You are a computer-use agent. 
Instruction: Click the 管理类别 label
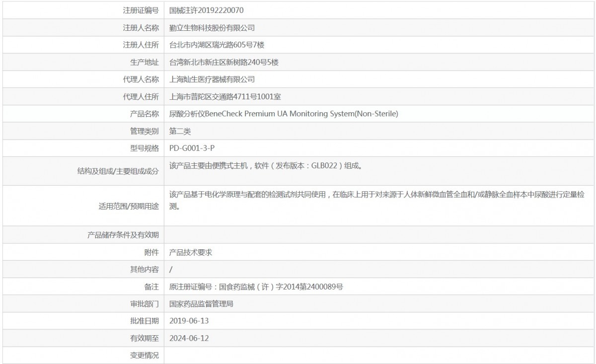pyautogui.click(x=145, y=132)
